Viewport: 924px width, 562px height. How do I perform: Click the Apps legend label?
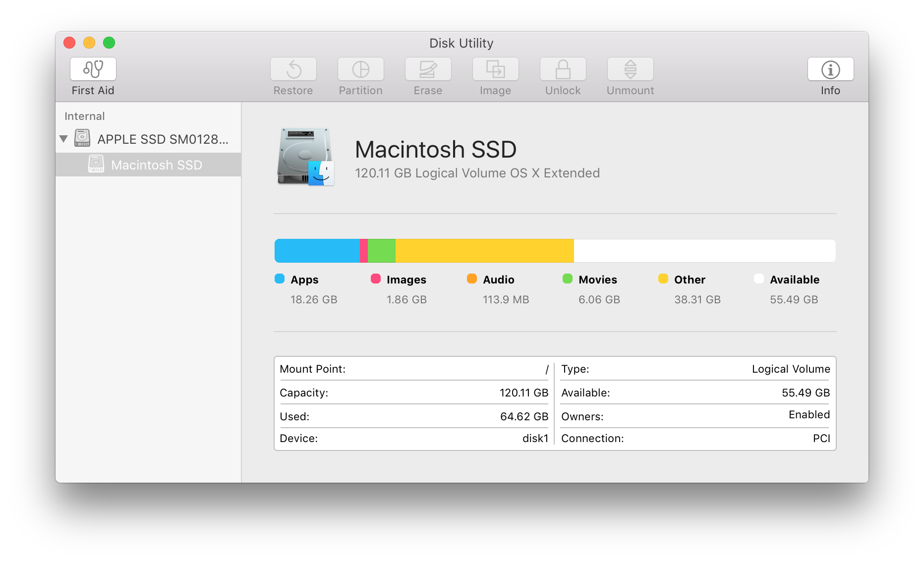(x=305, y=280)
